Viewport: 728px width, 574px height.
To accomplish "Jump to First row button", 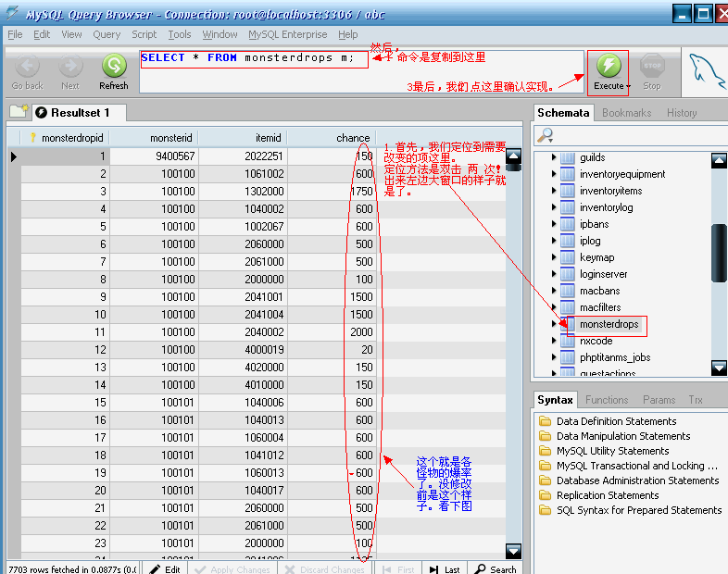I will pos(398,568).
